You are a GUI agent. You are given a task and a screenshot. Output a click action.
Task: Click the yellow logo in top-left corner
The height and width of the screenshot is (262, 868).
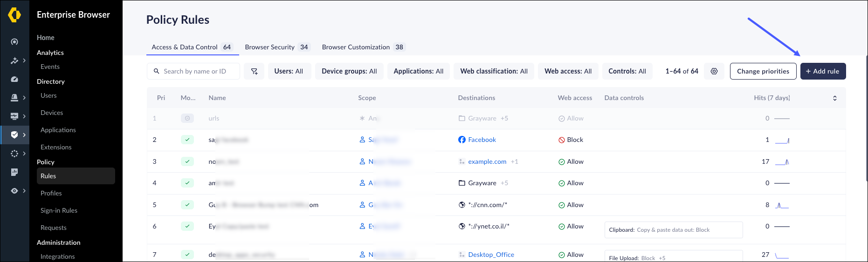coord(14,15)
